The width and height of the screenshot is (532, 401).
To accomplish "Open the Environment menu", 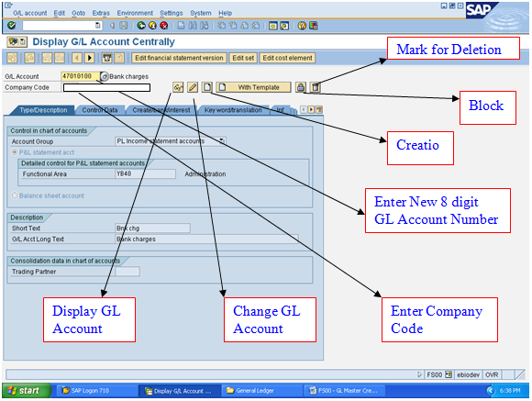I will coord(135,13).
